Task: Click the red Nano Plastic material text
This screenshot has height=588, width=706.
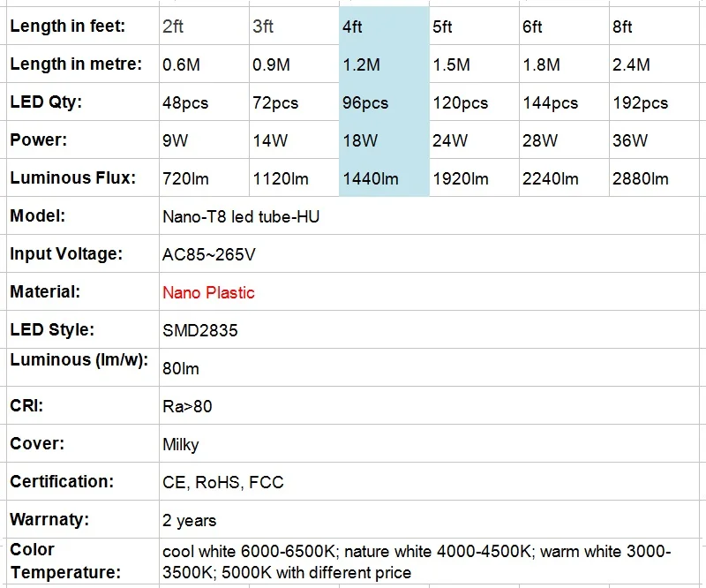Action: click(207, 291)
